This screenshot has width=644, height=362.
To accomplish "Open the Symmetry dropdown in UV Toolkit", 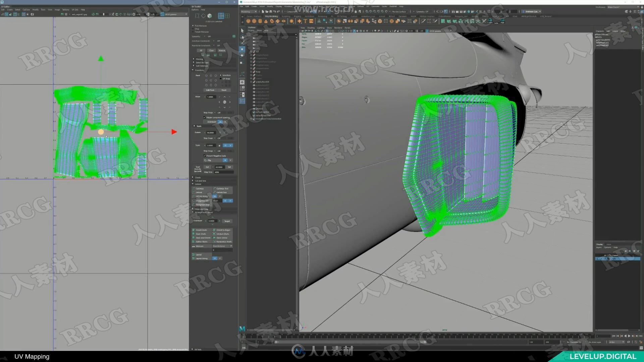I will (205, 37).
